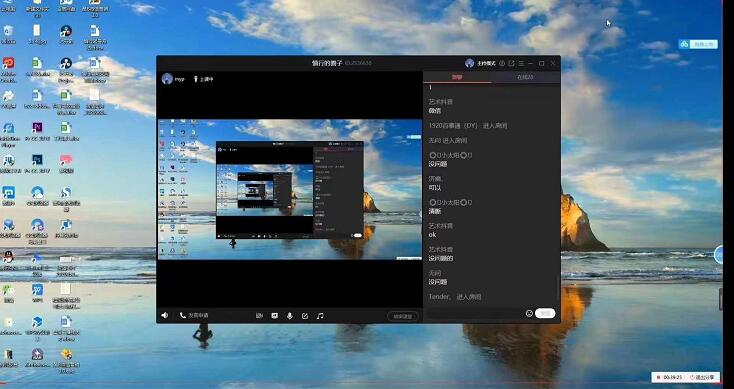Click the chat message input field
The width and height of the screenshot is (734, 389).
coord(475,314)
